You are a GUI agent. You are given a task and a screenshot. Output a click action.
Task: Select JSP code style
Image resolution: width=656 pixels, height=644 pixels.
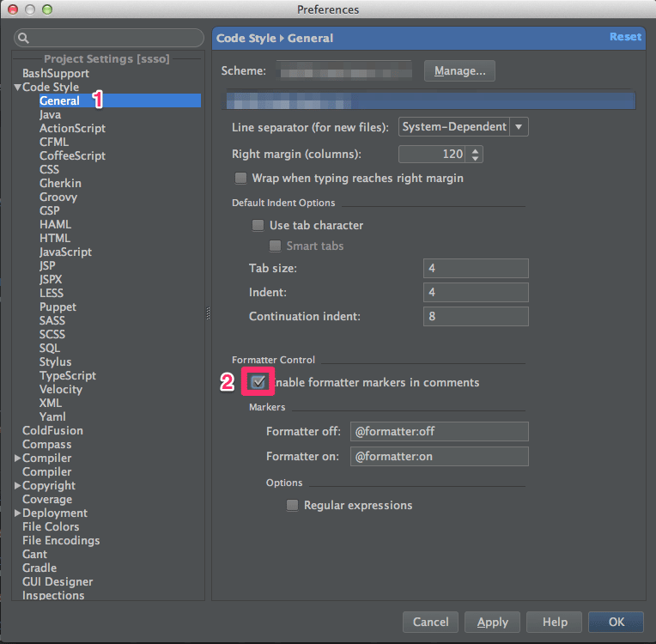pos(47,265)
